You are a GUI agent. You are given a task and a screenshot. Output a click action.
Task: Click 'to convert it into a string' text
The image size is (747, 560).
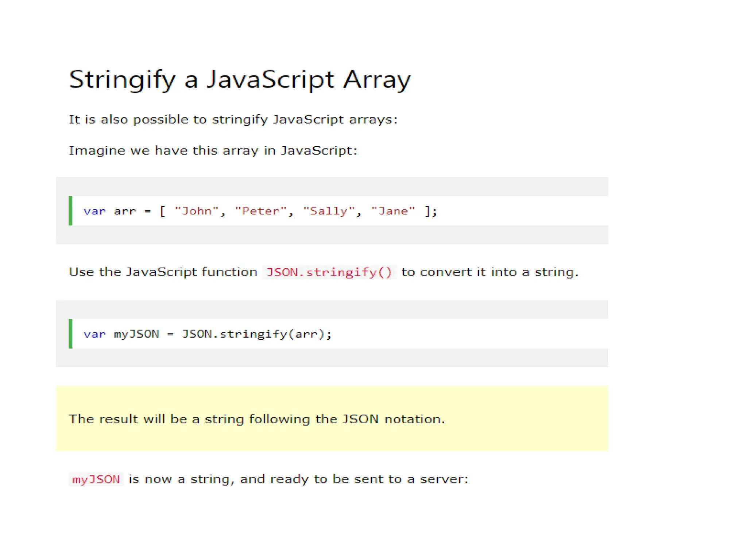[489, 272]
